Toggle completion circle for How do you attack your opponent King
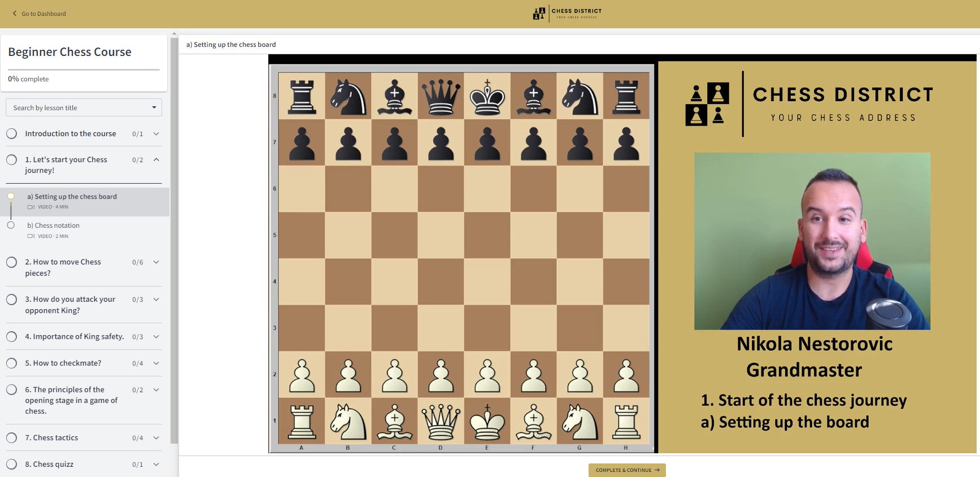 11,300
